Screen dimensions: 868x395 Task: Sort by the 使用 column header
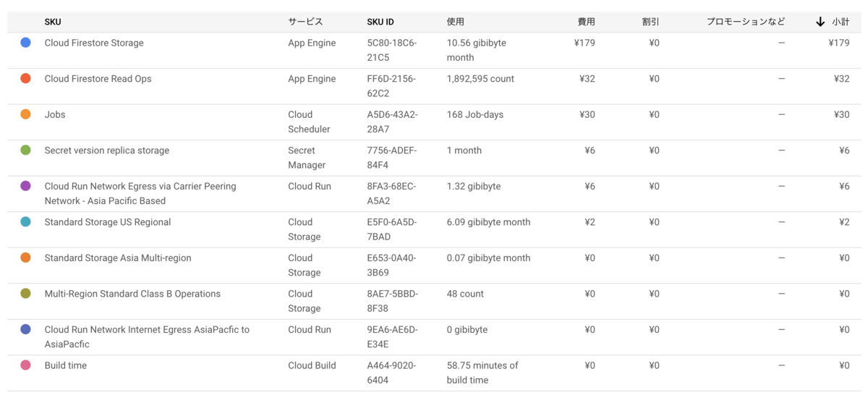[456, 22]
